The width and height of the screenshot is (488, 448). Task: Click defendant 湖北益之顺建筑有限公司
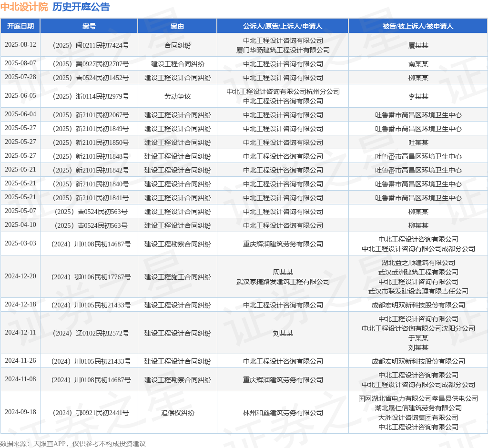click(x=418, y=263)
